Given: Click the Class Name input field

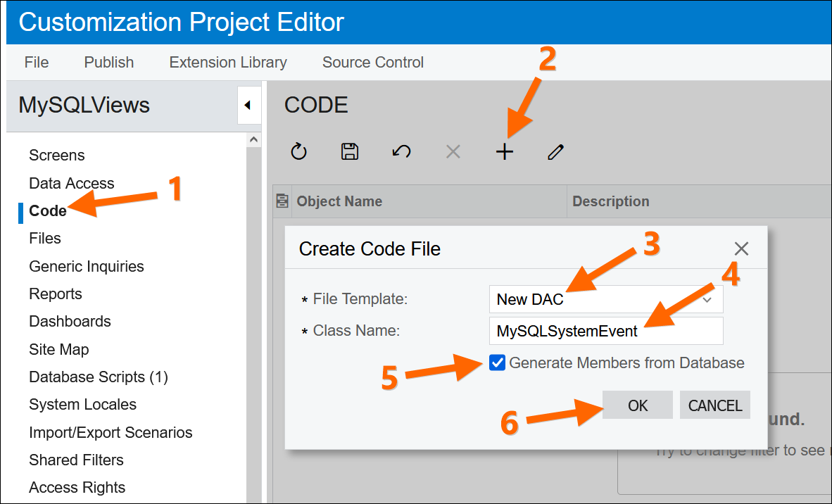Looking at the screenshot, I should pyautogui.click(x=606, y=331).
